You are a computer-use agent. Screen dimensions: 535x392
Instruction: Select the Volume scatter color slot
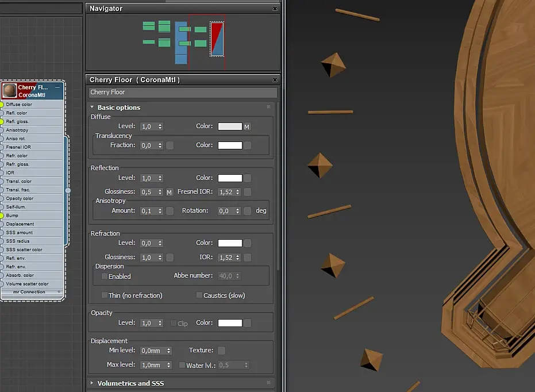[x=32, y=284]
